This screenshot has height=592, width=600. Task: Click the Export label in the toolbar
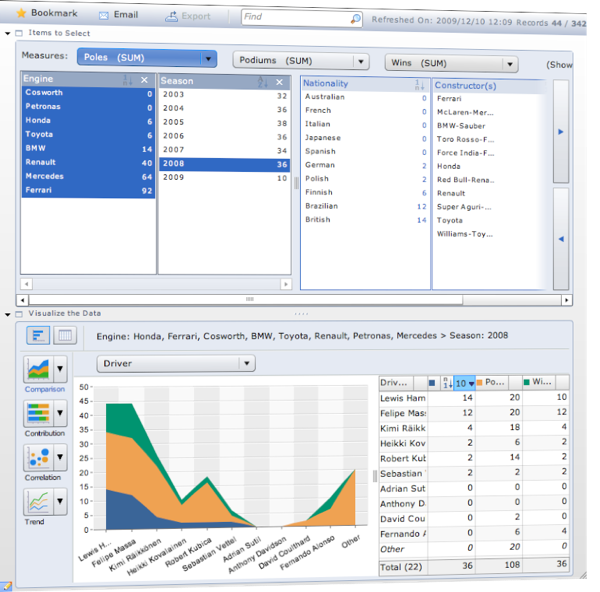click(x=196, y=16)
